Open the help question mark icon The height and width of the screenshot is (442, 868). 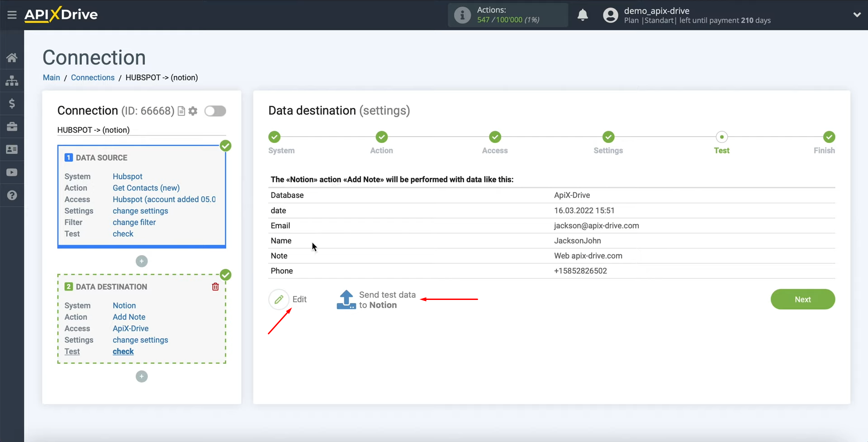click(x=12, y=195)
